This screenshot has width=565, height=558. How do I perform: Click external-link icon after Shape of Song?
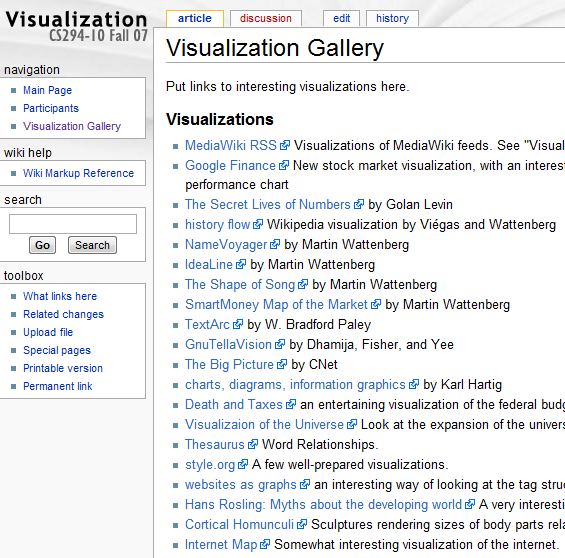pyautogui.click(x=303, y=284)
